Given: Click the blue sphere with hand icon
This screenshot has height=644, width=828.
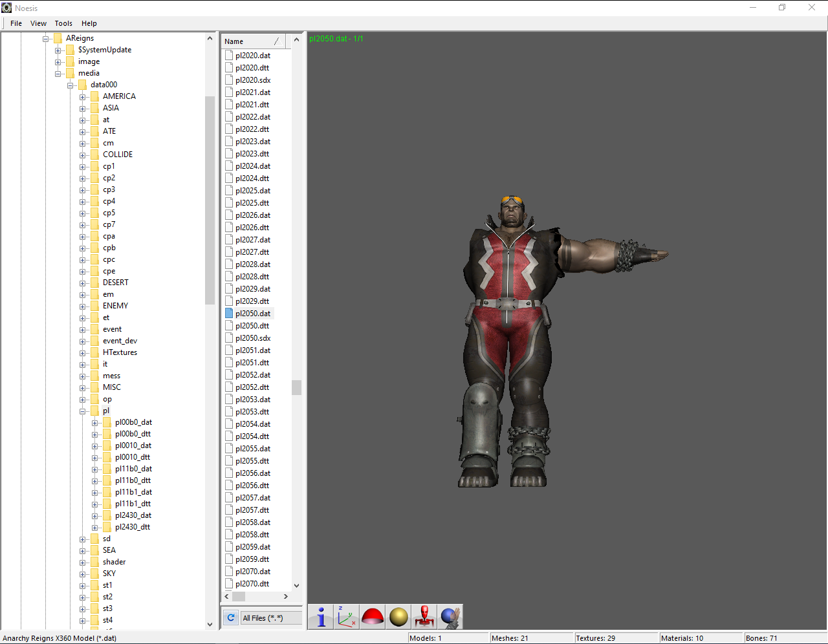Looking at the screenshot, I should [450, 617].
